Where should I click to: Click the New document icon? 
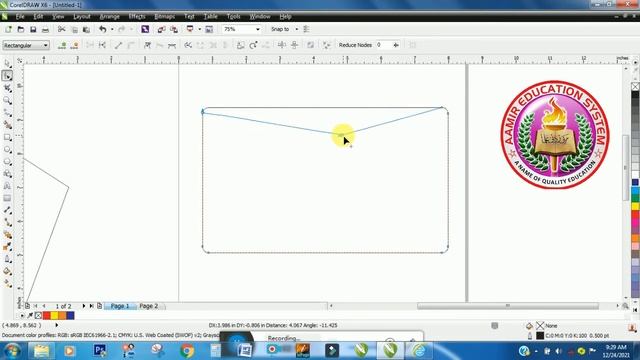[x=8, y=29]
